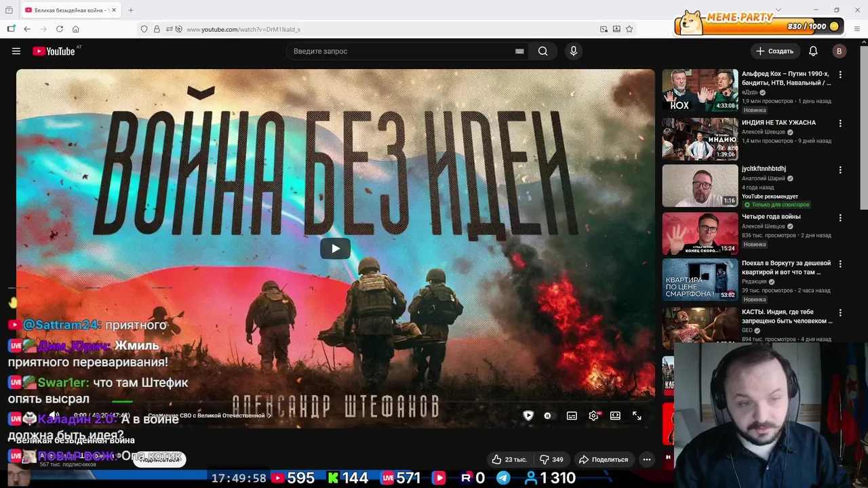
Task: Like the video (23 тыс.)
Action: (509, 460)
